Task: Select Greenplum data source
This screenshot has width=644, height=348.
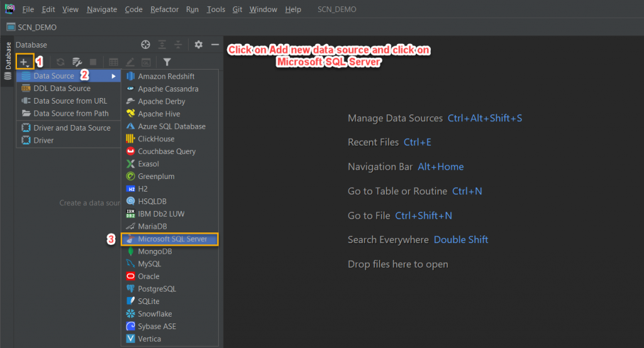Action: 170,177
